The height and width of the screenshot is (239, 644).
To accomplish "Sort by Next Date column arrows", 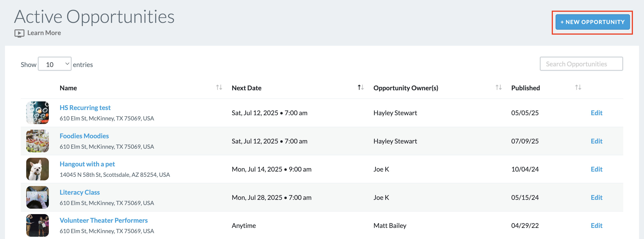I will point(360,87).
